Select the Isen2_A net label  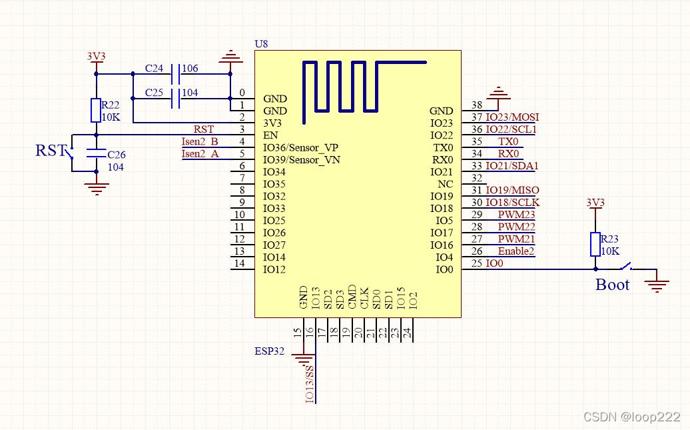(x=200, y=154)
